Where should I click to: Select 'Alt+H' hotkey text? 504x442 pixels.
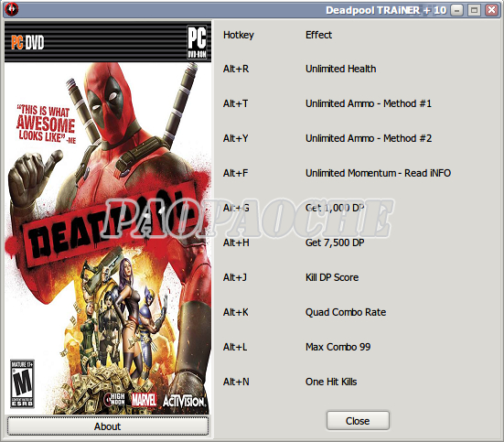(x=236, y=243)
